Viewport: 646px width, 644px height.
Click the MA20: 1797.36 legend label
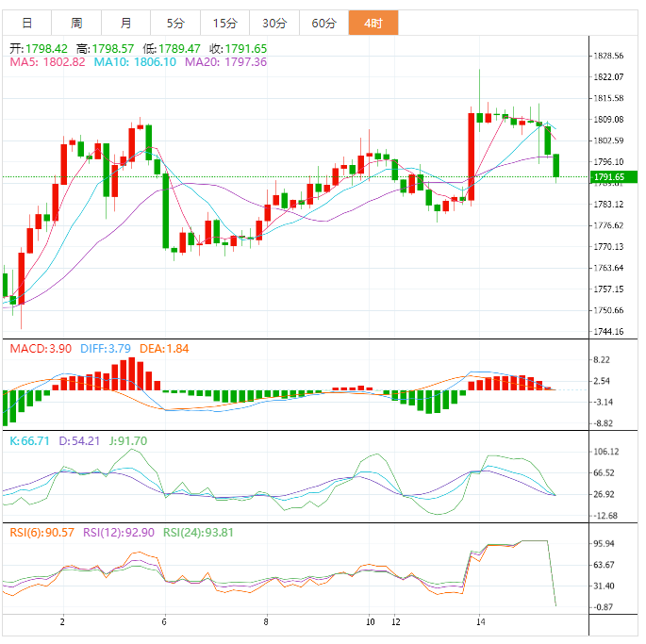pyautogui.click(x=225, y=62)
